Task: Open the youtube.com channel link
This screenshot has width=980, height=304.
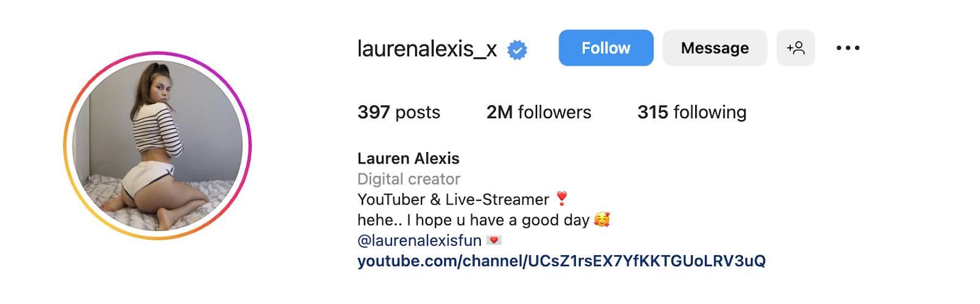Action: (562, 261)
